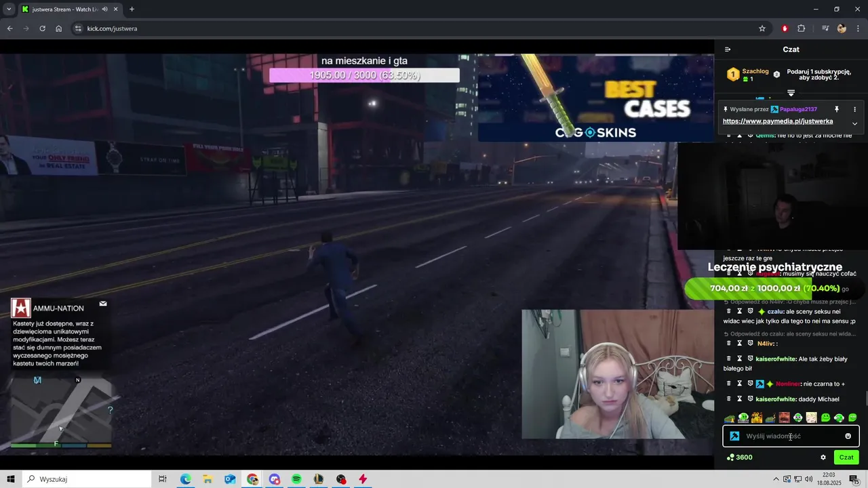Show hidden system tray icons
The width and height of the screenshot is (868, 488).
pyautogui.click(x=776, y=479)
